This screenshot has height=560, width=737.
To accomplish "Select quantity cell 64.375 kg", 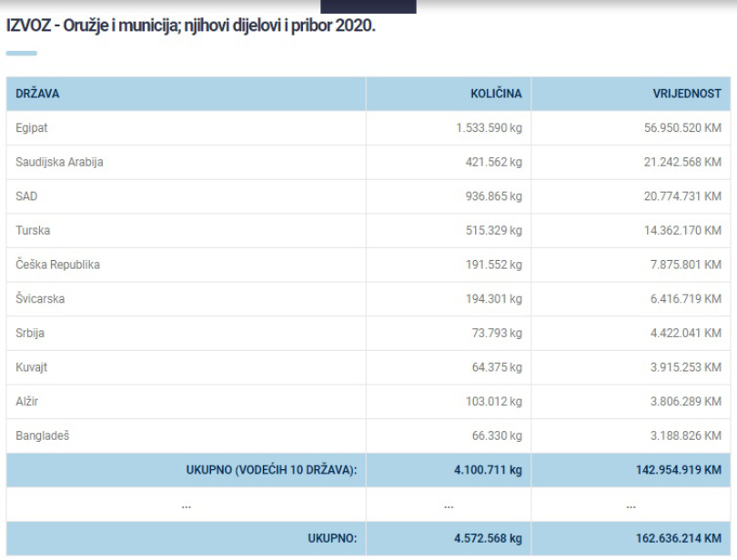I will coord(449,367).
